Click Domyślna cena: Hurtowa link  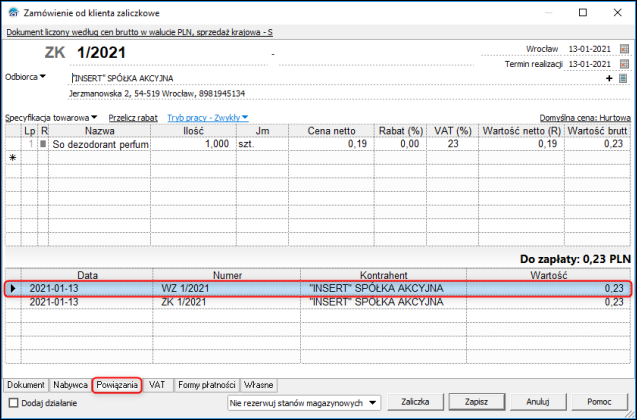(x=585, y=118)
